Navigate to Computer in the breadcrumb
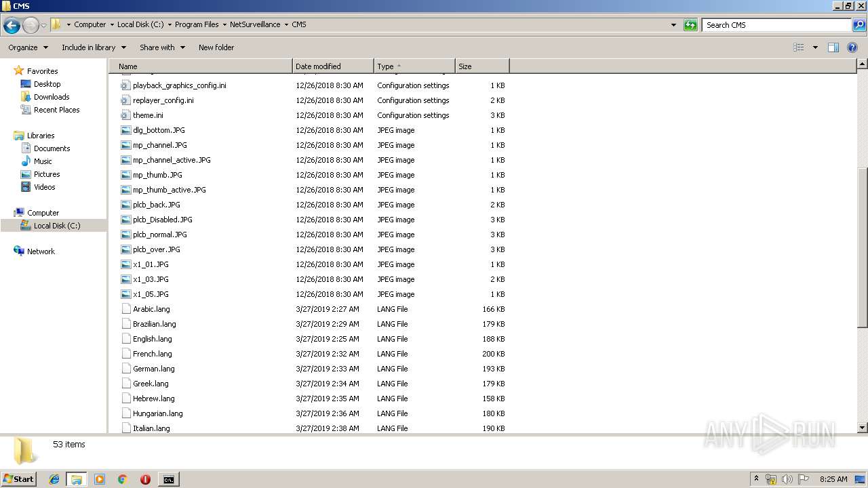The width and height of the screenshot is (868, 488). 90,24
